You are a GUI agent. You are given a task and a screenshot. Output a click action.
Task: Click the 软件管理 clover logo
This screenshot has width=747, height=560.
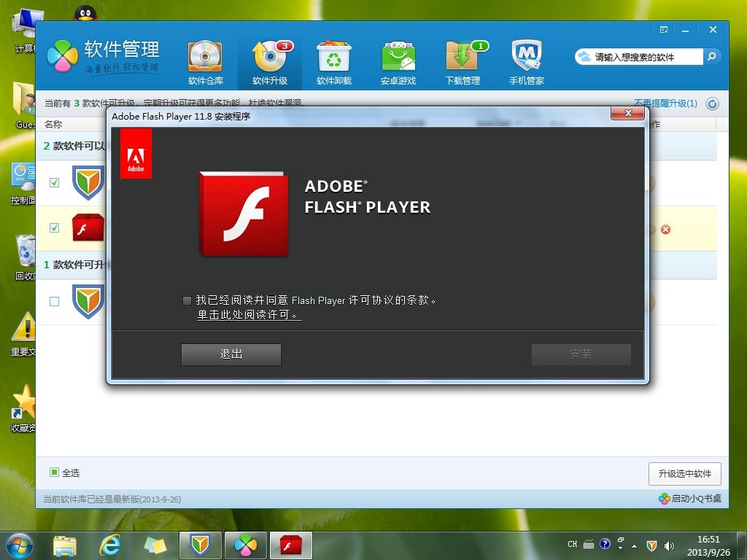point(63,56)
